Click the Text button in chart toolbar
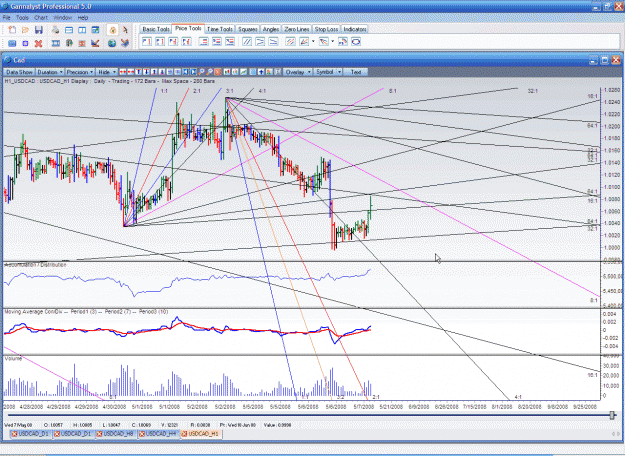This screenshot has height=456, width=625. (356, 72)
